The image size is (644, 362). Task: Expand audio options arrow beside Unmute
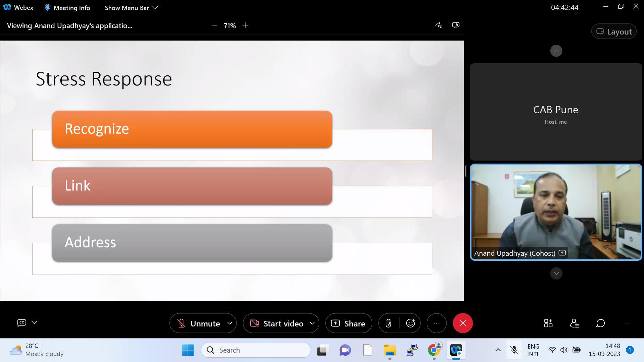230,323
